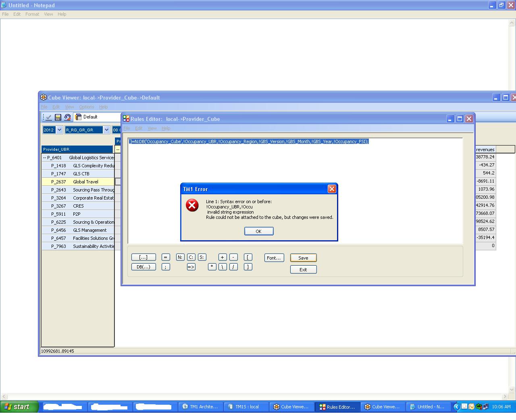Click the Cube Viewer title bar icon
Screen dimensions: 516x420
coord(44,98)
